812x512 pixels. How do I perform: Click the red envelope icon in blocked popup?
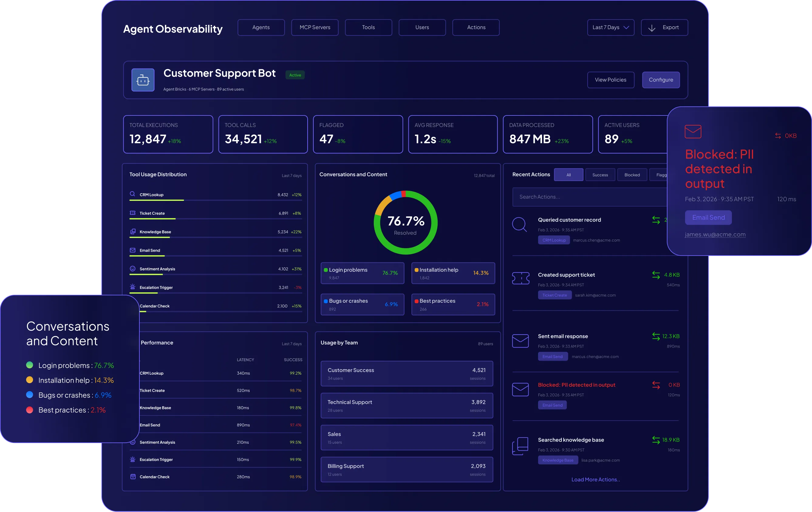point(693,132)
